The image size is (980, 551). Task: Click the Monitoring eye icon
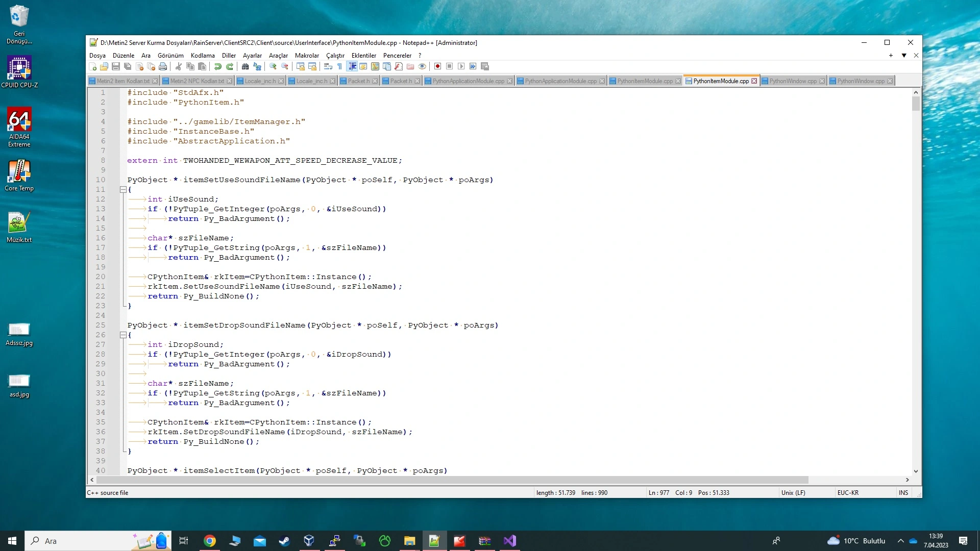tap(422, 66)
